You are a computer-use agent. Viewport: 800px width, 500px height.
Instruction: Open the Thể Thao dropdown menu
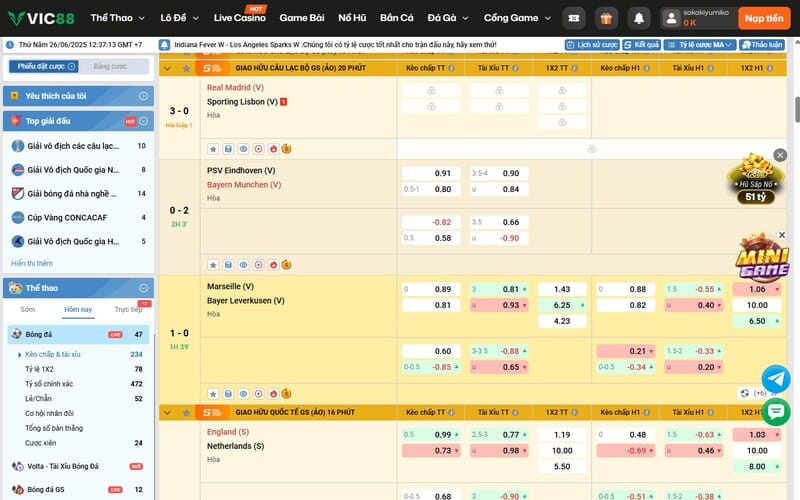coord(117,18)
